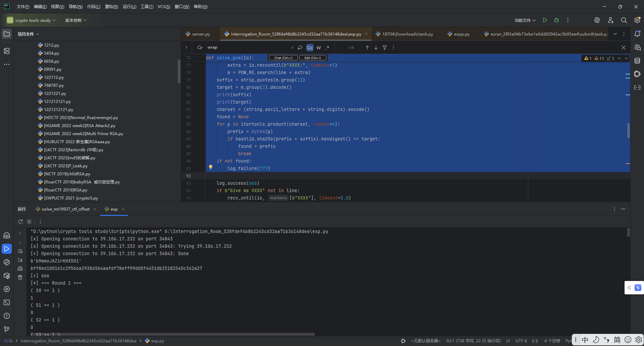The height and width of the screenshot is (346, 644).
Task: Open the Terminal tool window
Action: [7, 302]
